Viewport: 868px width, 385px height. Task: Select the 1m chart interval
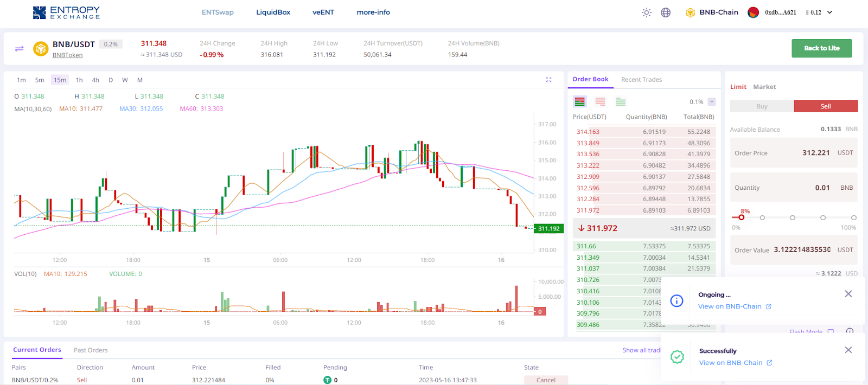(21, 80)
